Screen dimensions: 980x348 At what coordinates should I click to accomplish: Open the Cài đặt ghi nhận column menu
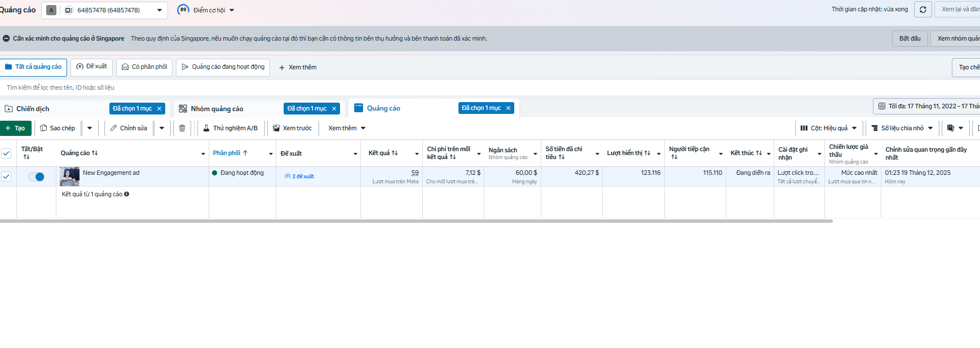pyautogui.click(x=820, y=153)
